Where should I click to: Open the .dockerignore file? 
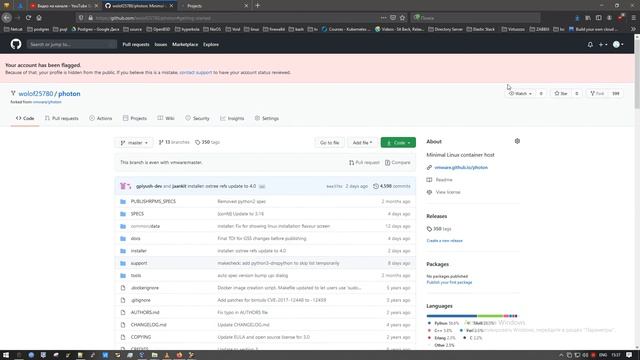pyautogui.click(x=144, y=288)
